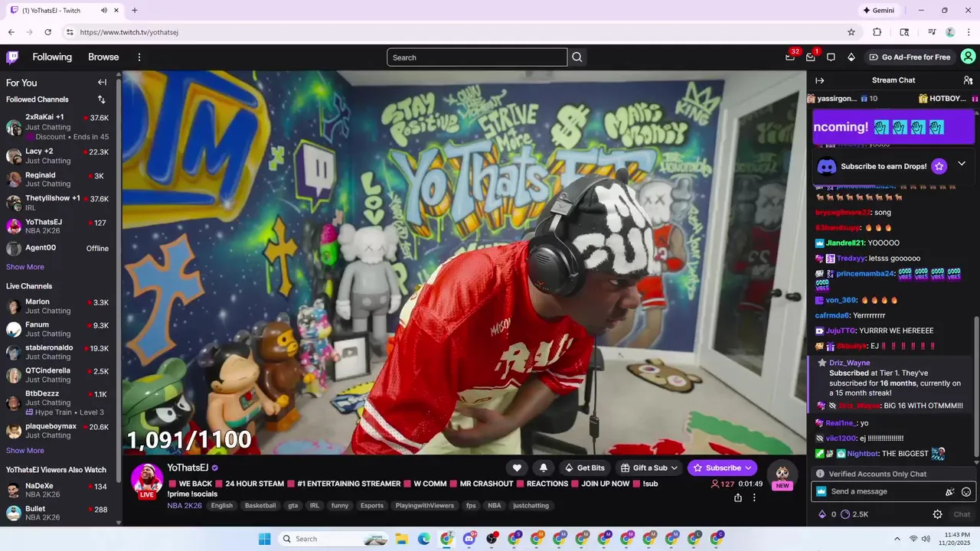The height and width of the screenshot is (551, 980).
Task: Open File Explorer from the taskbar
Action: (401, 539)
